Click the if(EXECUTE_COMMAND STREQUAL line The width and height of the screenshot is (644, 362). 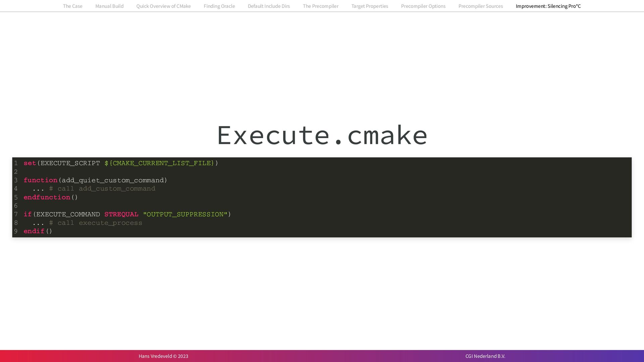[127, 215]
